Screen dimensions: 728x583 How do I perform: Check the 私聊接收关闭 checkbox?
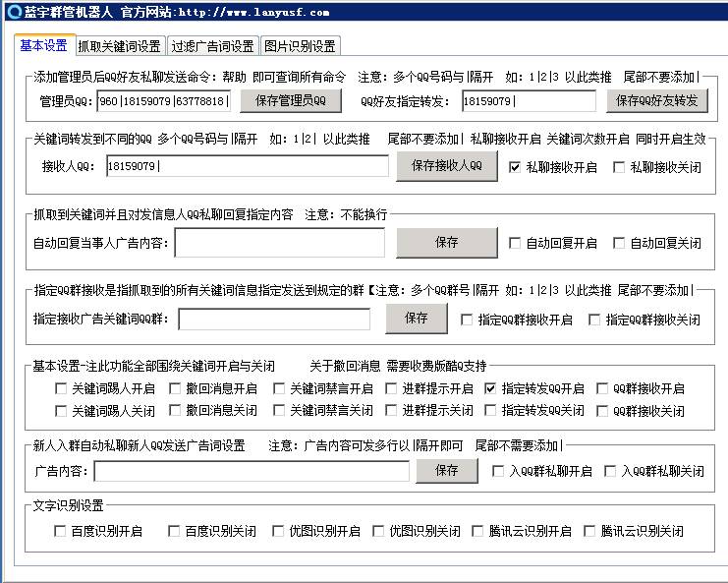click(x=618, y=167)
